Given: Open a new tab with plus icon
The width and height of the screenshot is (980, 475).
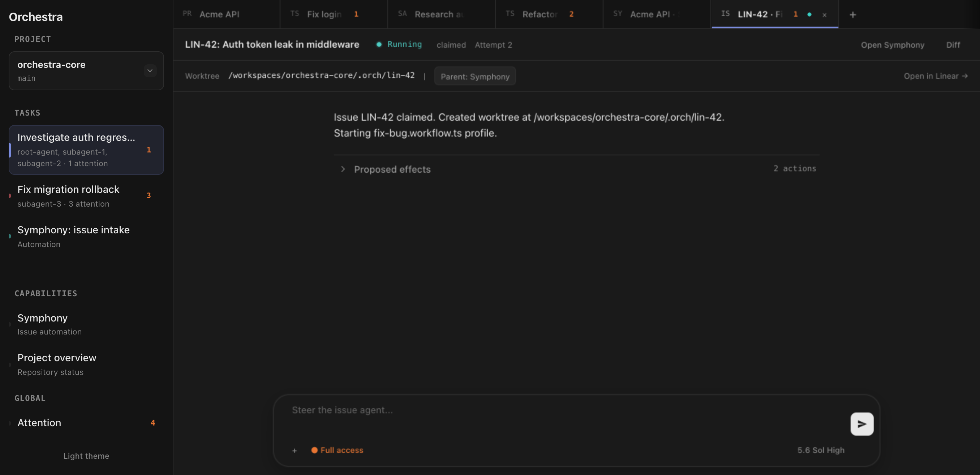Looking at the screenshot, I should (852, 14).
